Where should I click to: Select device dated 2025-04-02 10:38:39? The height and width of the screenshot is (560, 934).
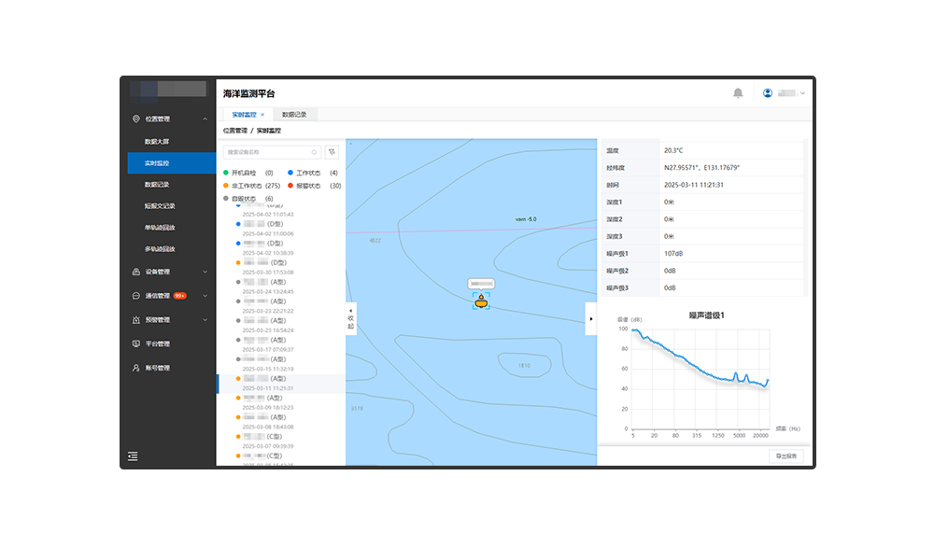point(280,247)
